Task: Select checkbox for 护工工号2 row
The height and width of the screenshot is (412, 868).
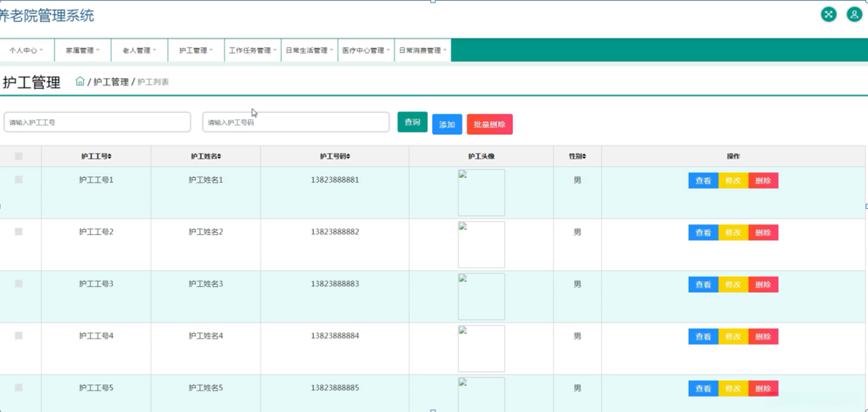Action: (18, 231)
